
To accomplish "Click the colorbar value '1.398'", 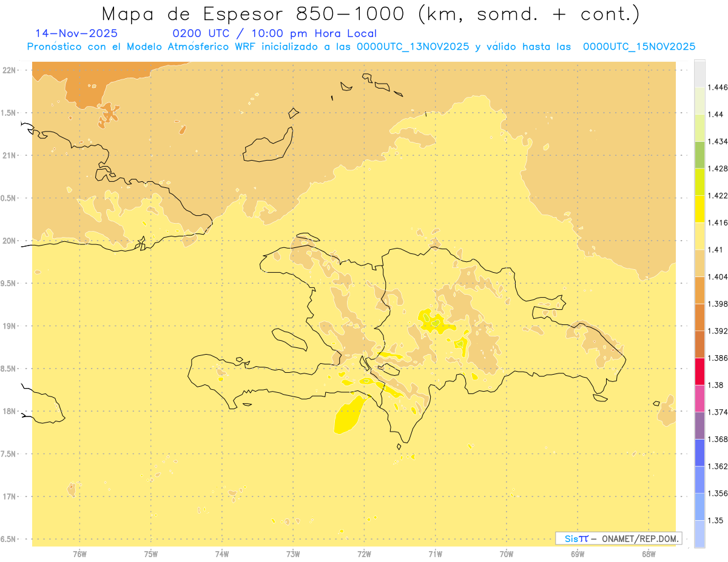I will pos(718,304).
